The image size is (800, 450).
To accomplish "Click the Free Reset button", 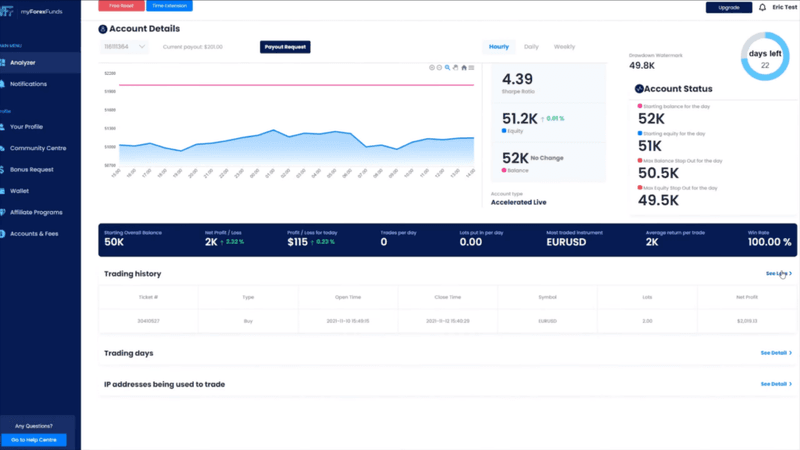I will (121, 6).
